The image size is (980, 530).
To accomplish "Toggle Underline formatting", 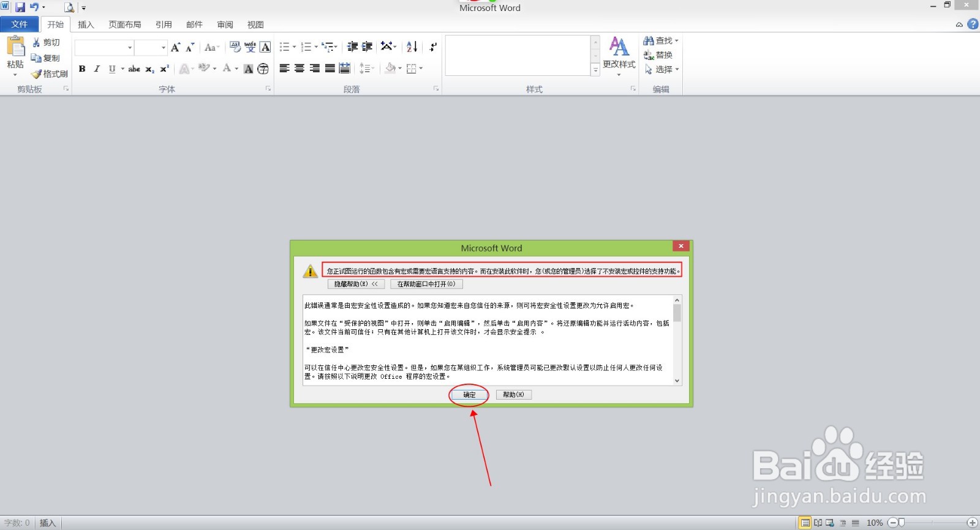I will (x=111, y=69).
